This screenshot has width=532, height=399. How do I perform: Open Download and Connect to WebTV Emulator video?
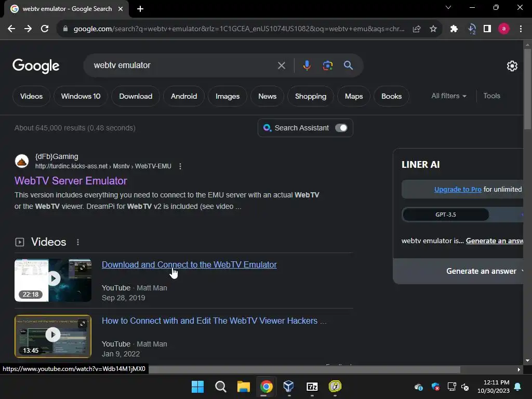coord(189,264)
